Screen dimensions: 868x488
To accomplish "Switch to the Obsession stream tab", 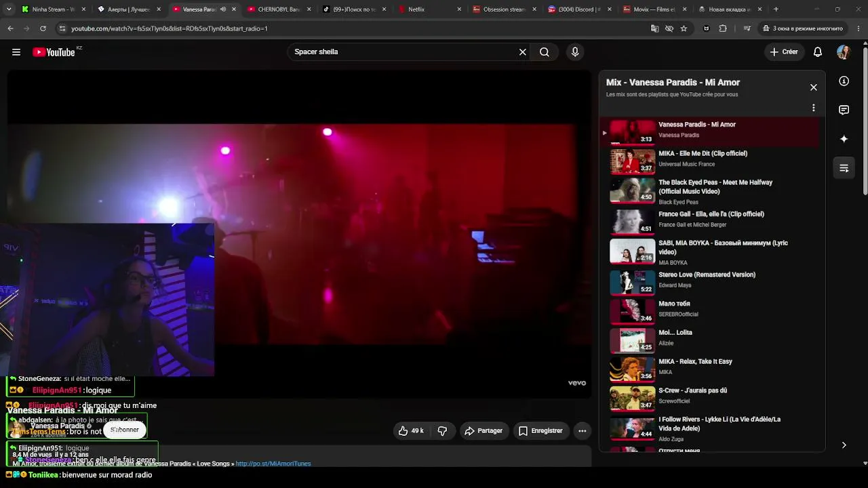I will tap(504, 9).
